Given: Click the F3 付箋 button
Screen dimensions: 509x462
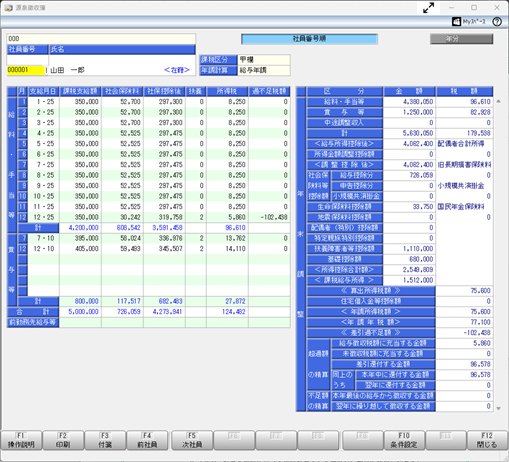Looking at the screenshot, I should (105, 440).
